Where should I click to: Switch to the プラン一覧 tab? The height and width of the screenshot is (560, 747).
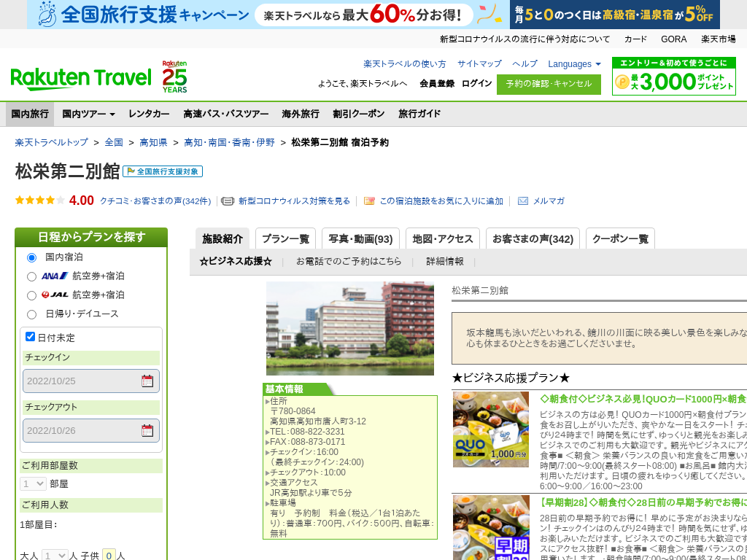pyautogui.click(x=285, y=238)
